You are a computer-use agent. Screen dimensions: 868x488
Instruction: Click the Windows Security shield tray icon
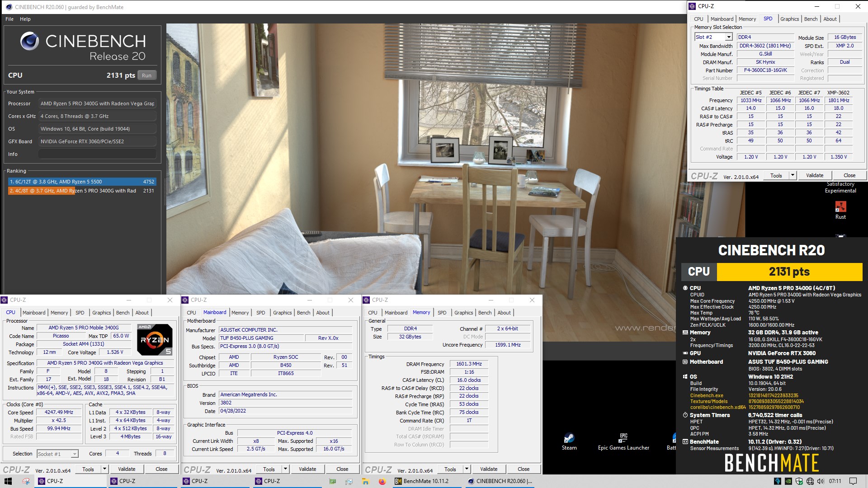tap(799, 481)
